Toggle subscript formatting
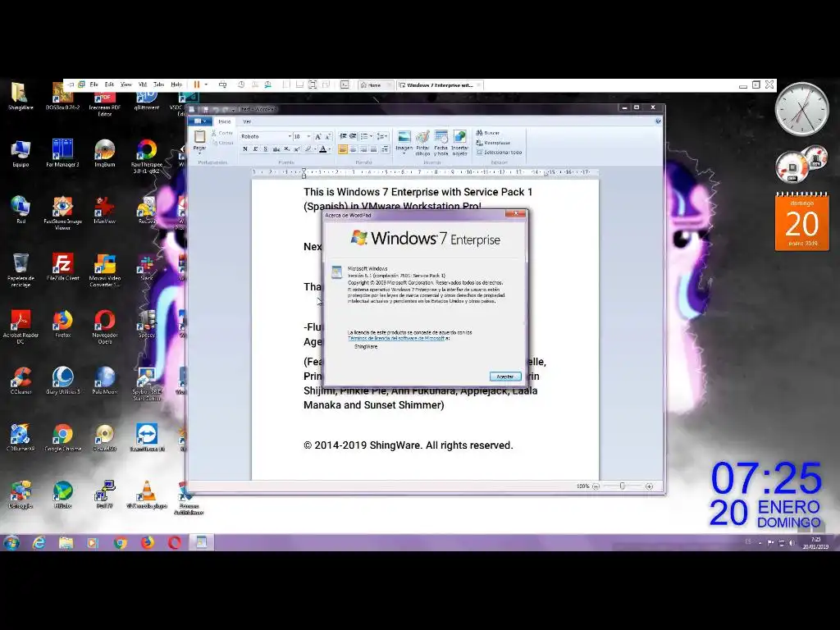840x630 pixels. 286,149
